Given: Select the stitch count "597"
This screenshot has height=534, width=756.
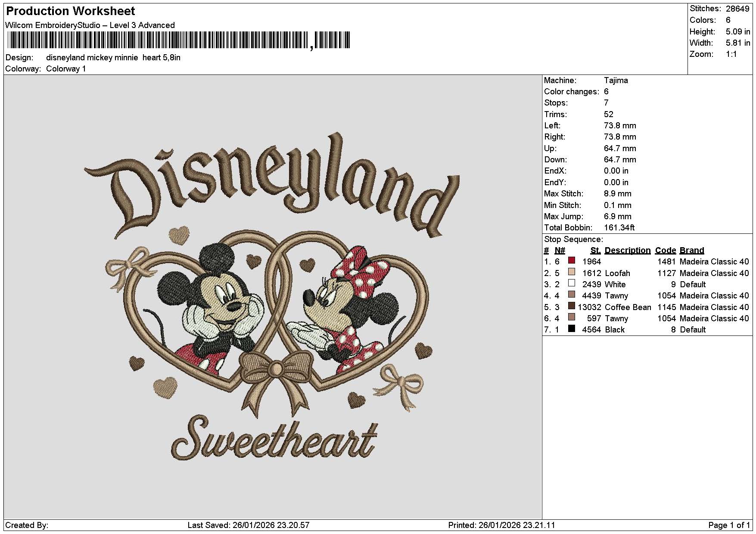Looking at the screenshot, I should 594,319.
